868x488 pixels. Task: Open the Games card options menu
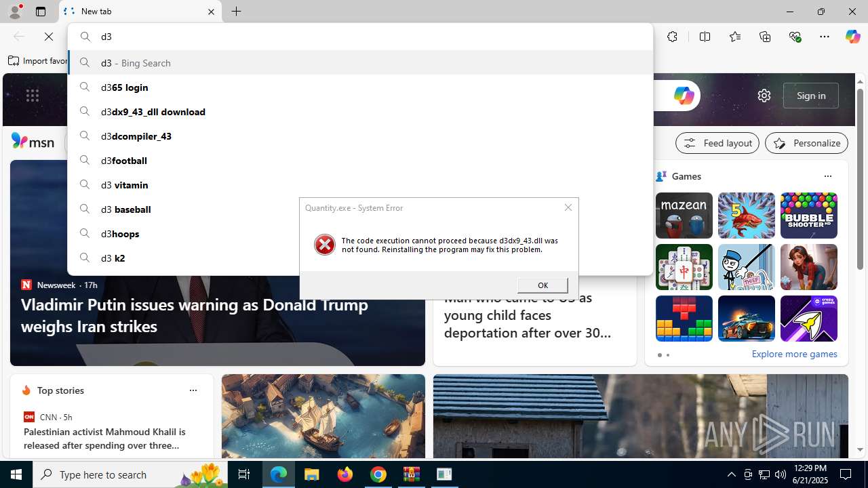pyautogui.click(x=827, y=176)
